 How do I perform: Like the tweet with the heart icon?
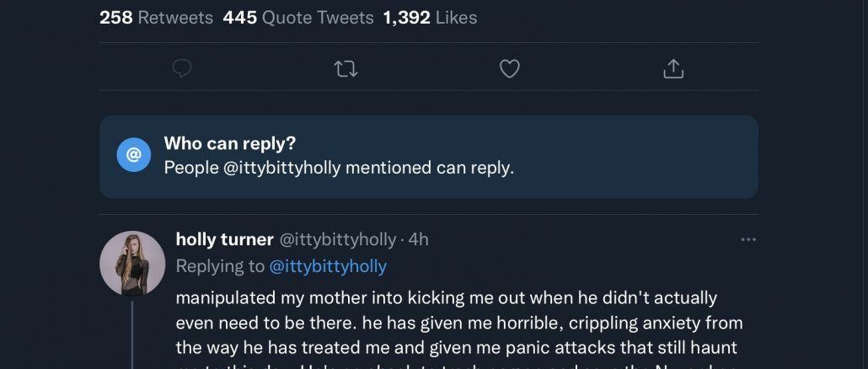point(510,69)
